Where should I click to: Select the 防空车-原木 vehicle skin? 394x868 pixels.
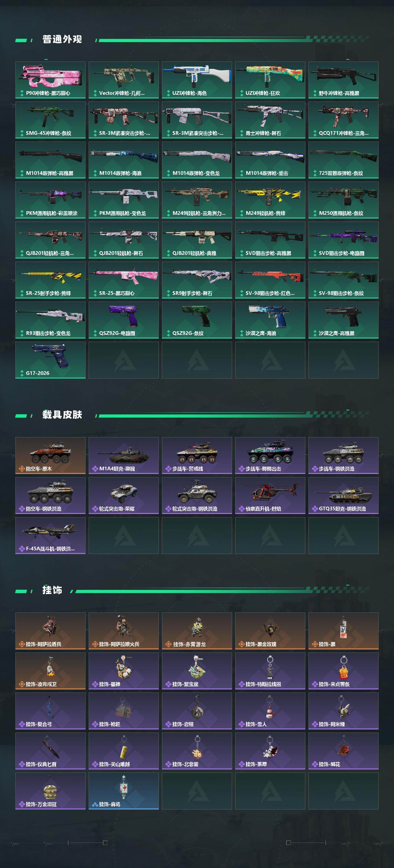[x=50, y=456]
